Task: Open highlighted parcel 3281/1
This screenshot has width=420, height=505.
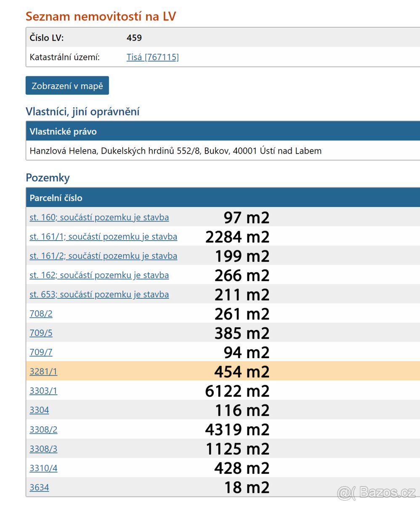Action: [x=43, y=372]
